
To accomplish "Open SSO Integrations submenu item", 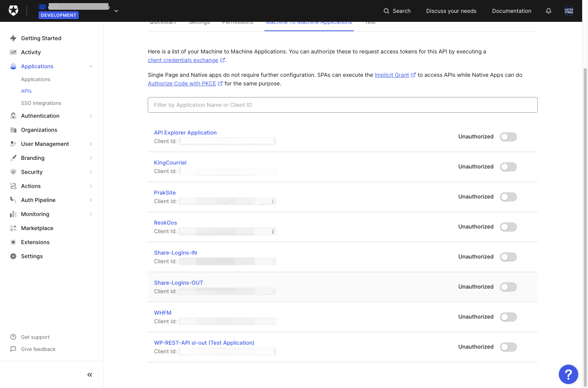I will pyautogui.click(x=41, y=103).
